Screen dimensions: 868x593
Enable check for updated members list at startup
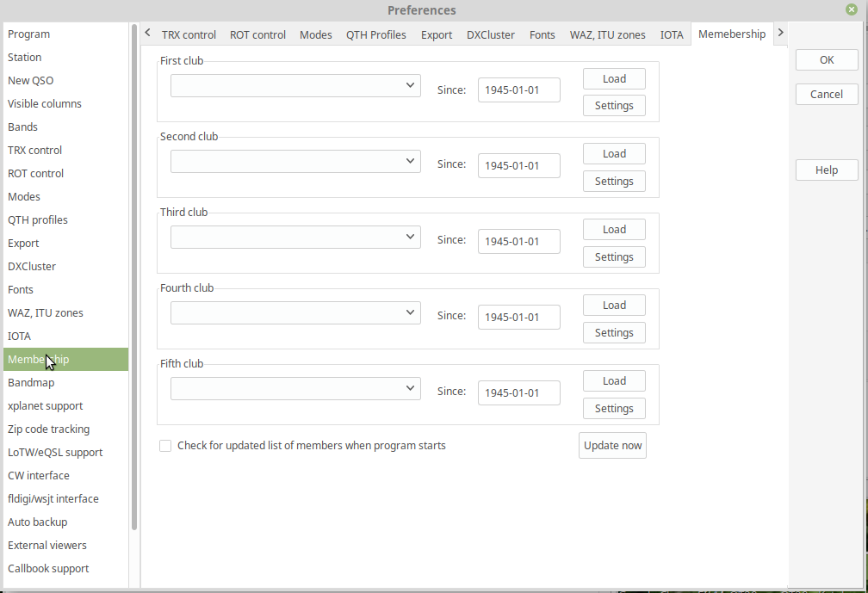pos(165,446)
